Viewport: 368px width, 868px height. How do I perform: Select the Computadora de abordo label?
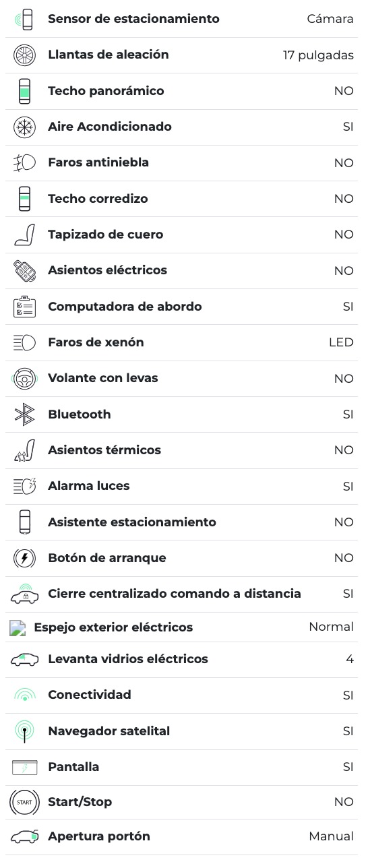coord(125,307)
